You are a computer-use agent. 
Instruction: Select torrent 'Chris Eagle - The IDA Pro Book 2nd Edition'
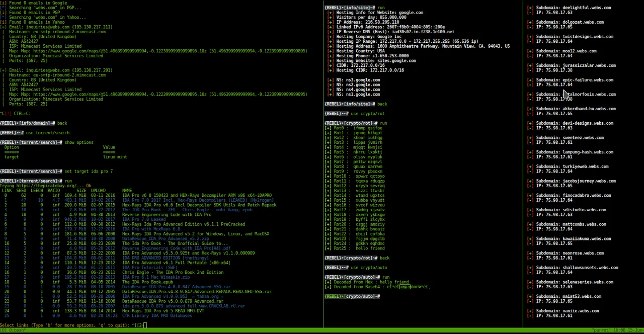pos(173,273)
